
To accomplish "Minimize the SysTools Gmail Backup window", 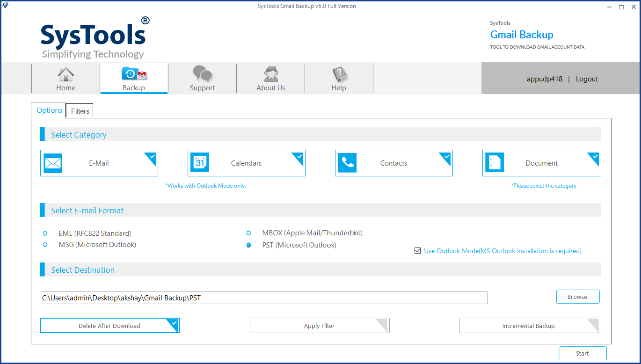I will pyautogui.click(x=609, y=7).
